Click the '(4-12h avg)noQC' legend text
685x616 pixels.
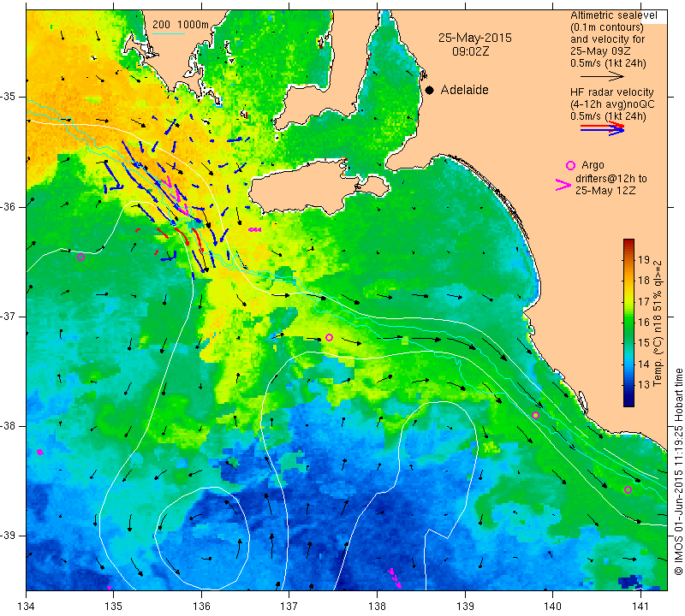(x=612, y=104)
